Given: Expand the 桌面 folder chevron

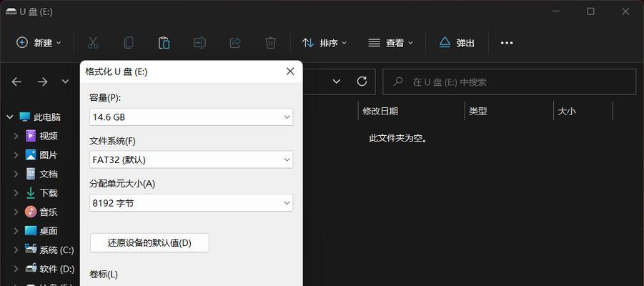Looking at the screenshot, I should 16,231.
